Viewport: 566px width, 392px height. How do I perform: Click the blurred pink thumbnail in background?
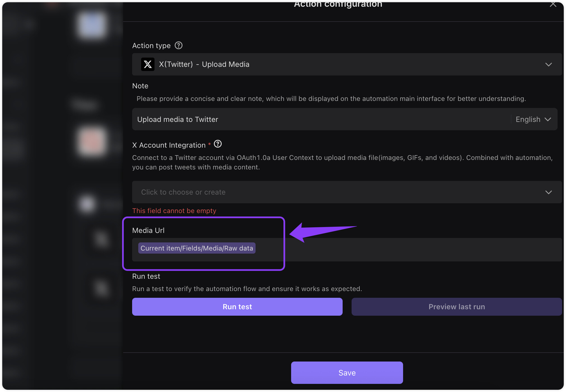click(92, 141)
